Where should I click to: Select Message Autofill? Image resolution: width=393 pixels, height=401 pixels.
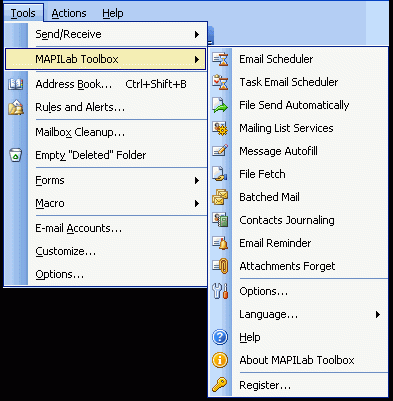298,151
